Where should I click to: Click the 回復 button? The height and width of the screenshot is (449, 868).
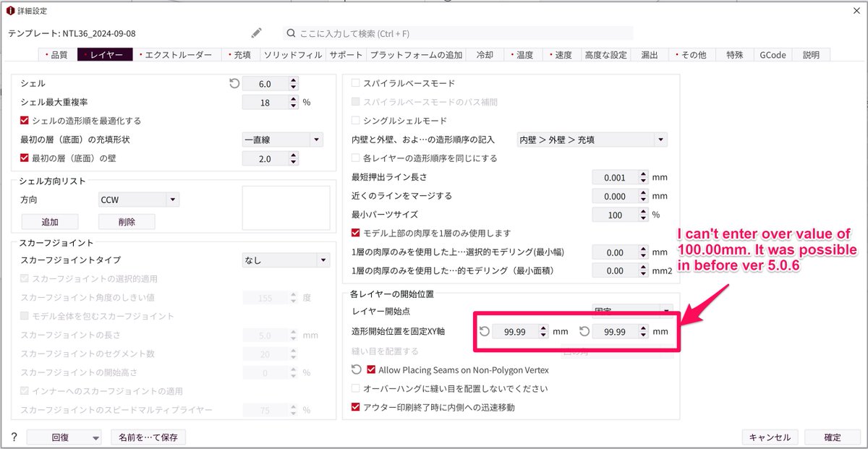click(x=60, y=437)
